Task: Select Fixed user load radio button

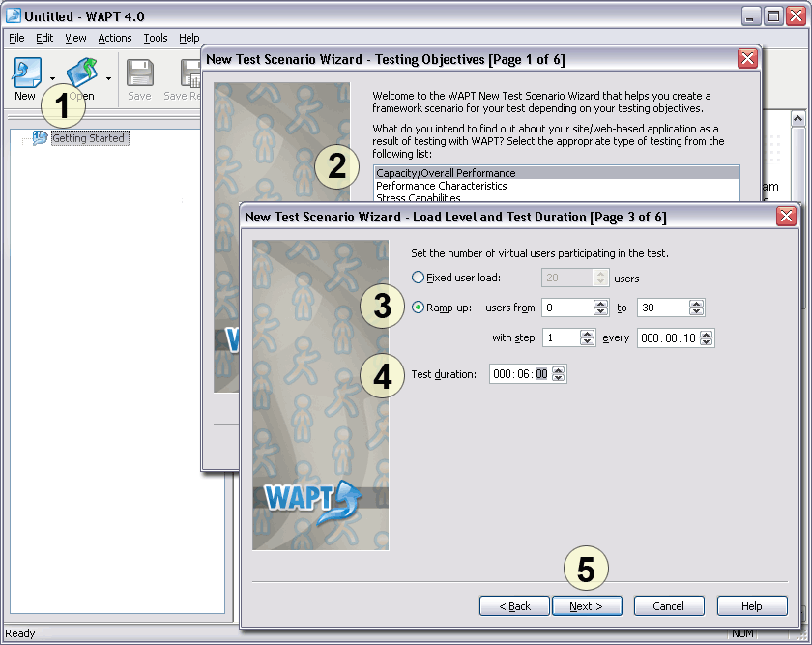Action: pos(418,278)
